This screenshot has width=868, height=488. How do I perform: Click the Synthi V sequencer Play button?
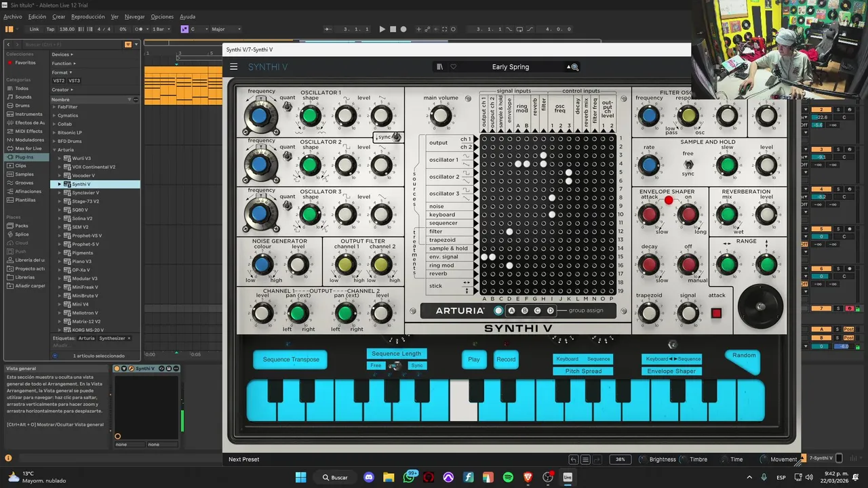(474, 359)
